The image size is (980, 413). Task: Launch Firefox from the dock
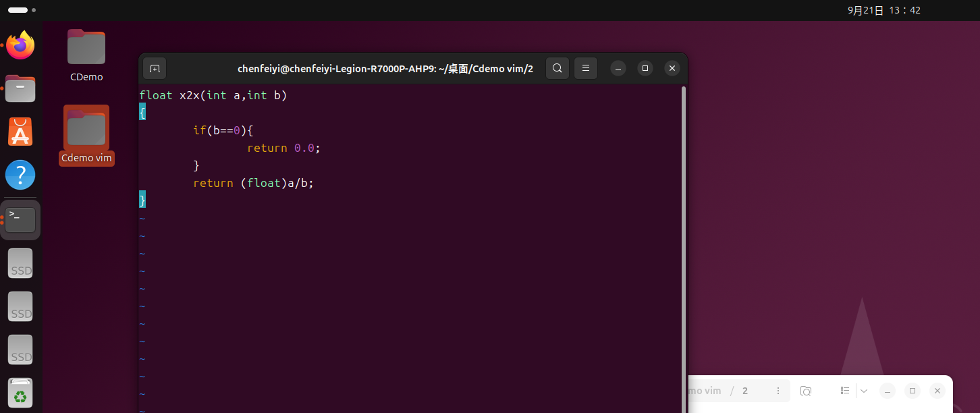[20, 46]
